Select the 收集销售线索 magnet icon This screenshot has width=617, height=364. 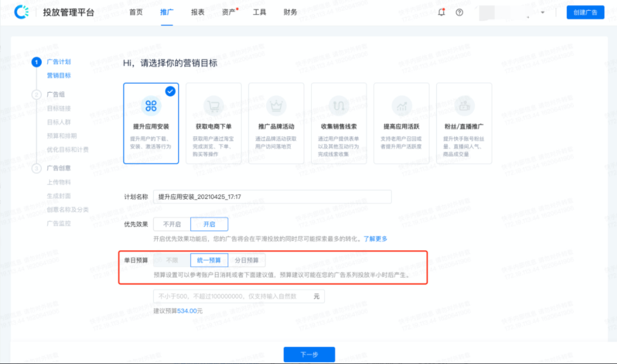339,105
